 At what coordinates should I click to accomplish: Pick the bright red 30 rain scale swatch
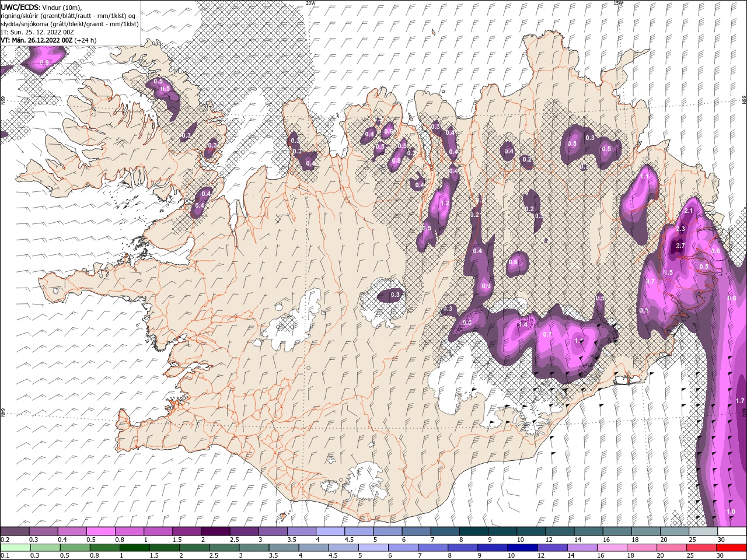(x=731, y=548)
